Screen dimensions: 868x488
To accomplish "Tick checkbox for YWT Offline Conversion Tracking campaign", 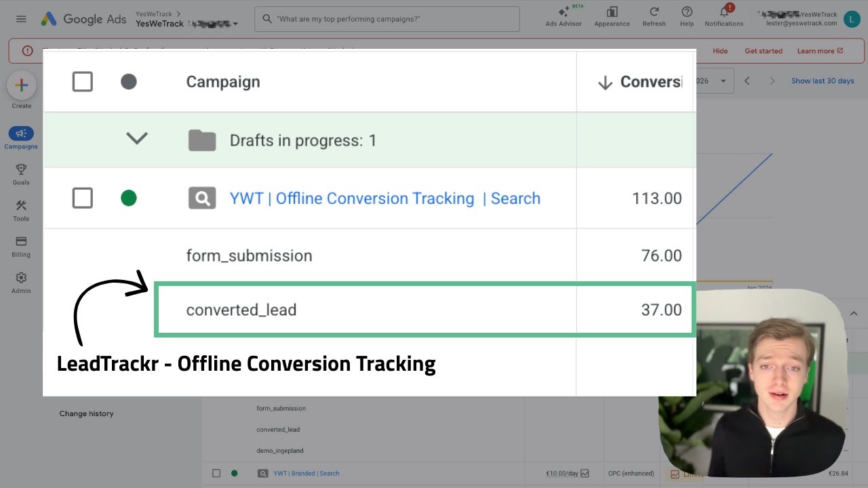I will pyautogui.click(x=83, y=199).
